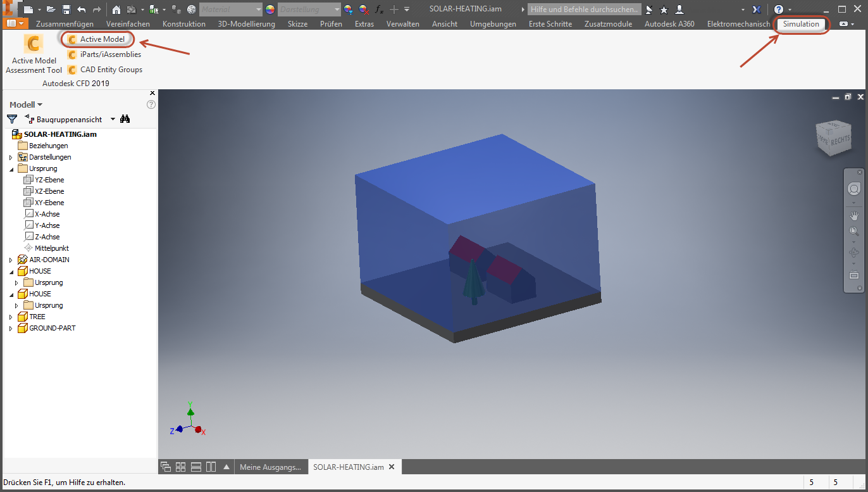Image resolution: width=868 pixels, height=492 pixels.
Task: Open the Zusammenfügen ribbon tab
Action: (65, 24)
